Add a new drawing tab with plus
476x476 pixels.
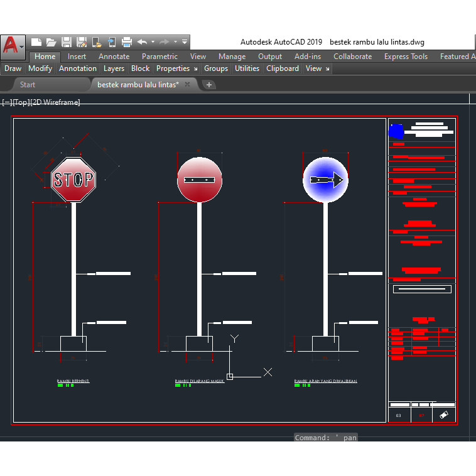[209, 85]
